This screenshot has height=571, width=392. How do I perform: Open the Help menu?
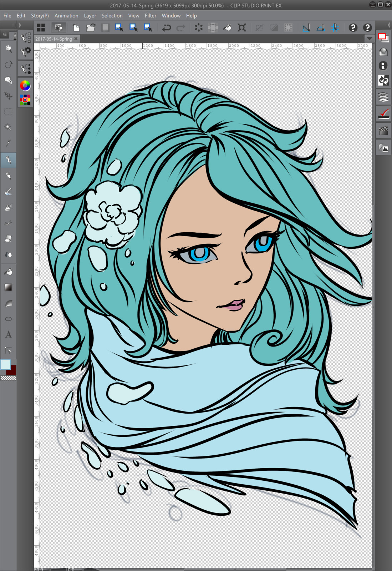pos(191,16)
